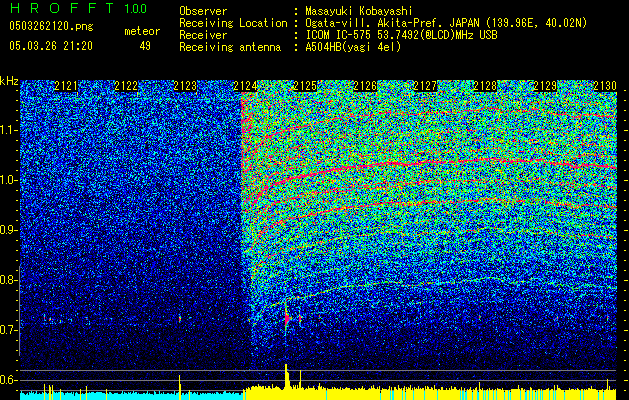The image size is (629, 400).
Task: Click the 2124 time marker
Action: (245, 86)
